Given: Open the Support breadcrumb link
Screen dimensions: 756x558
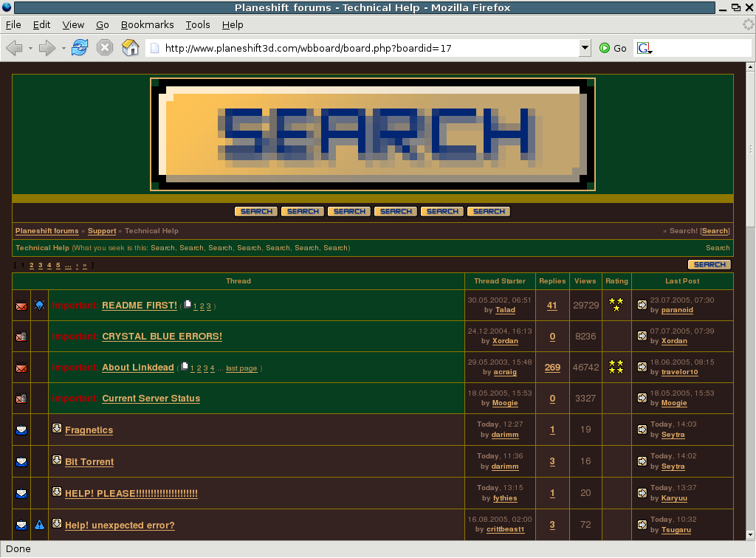Looking at the screenshot, I should [x=102, y=231].
